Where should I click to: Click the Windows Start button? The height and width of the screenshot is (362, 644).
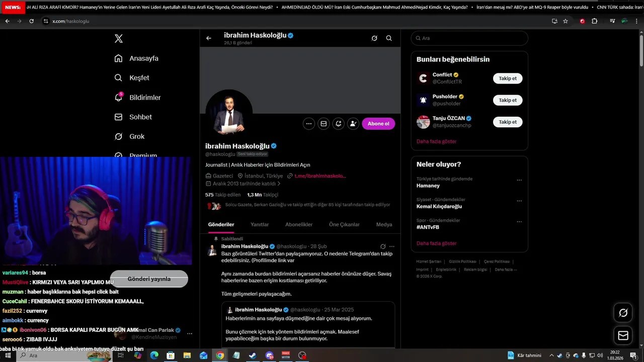point(8,355)
